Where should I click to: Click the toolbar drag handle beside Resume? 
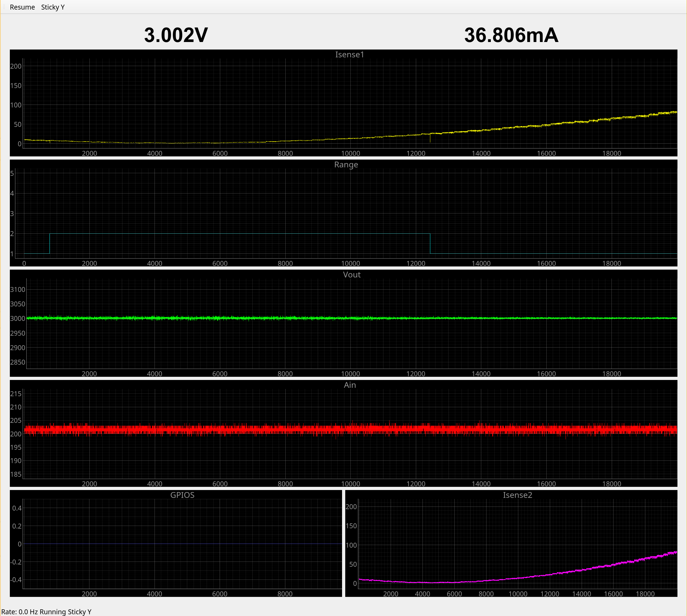click(4, 7)
